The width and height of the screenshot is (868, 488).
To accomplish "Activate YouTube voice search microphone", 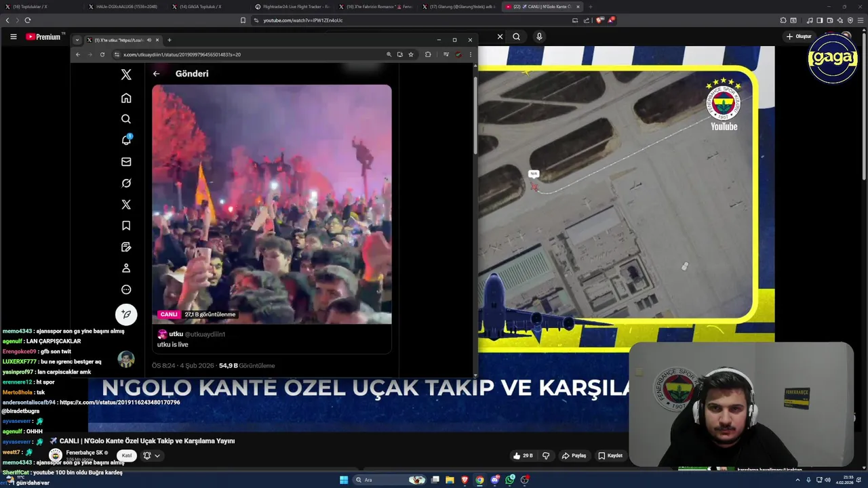I will pos(539,37).
